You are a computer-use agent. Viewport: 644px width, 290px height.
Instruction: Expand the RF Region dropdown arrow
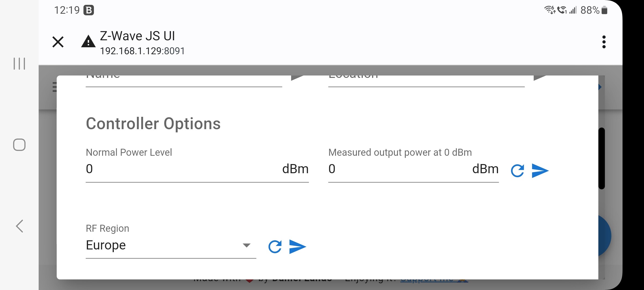(246, 245)
